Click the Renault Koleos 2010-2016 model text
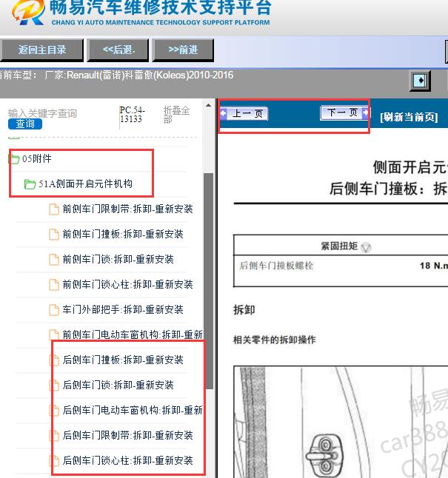448x478 pixels. 150,75
